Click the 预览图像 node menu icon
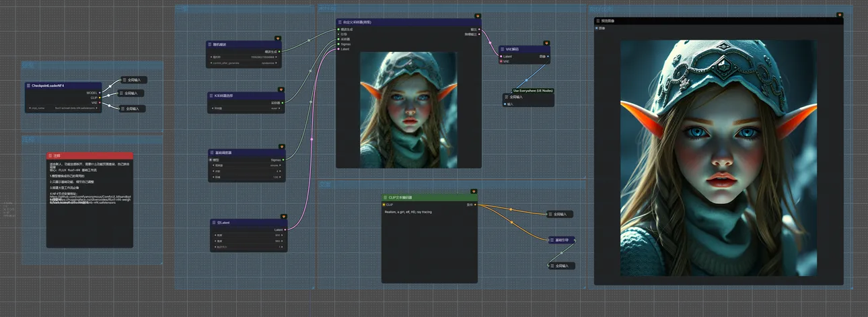The image size is (868, 317). (x=598, y=21)
